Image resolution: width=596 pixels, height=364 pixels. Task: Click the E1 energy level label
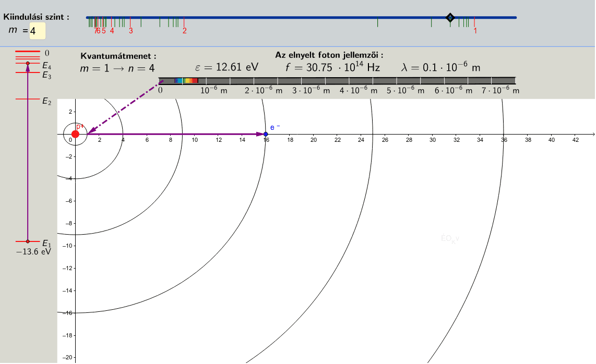[46, 244]
